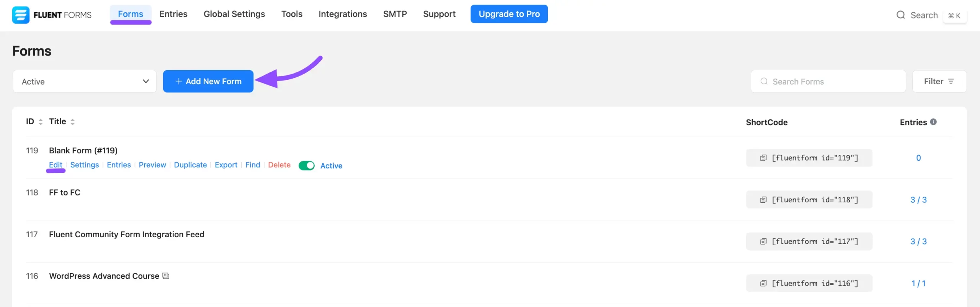This screenshot has height=307, width=980.
Task: Go to the Entries menu tab
Action: [173, 14]
